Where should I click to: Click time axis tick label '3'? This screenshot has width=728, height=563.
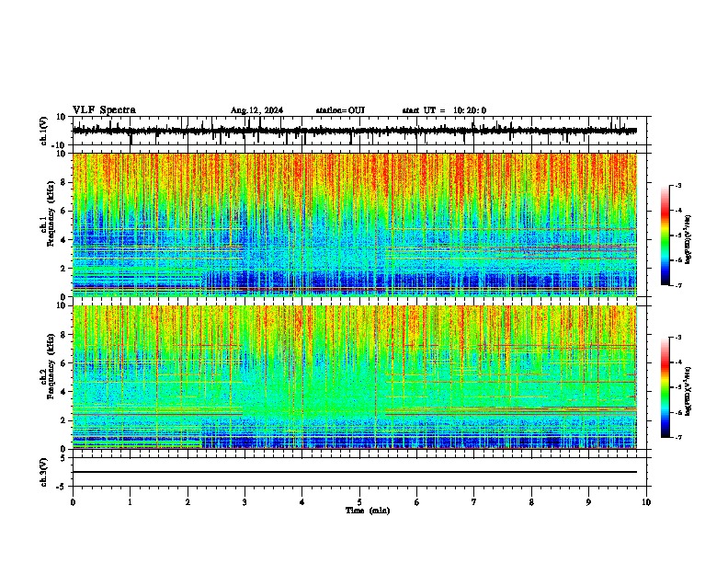click(245, 502)
